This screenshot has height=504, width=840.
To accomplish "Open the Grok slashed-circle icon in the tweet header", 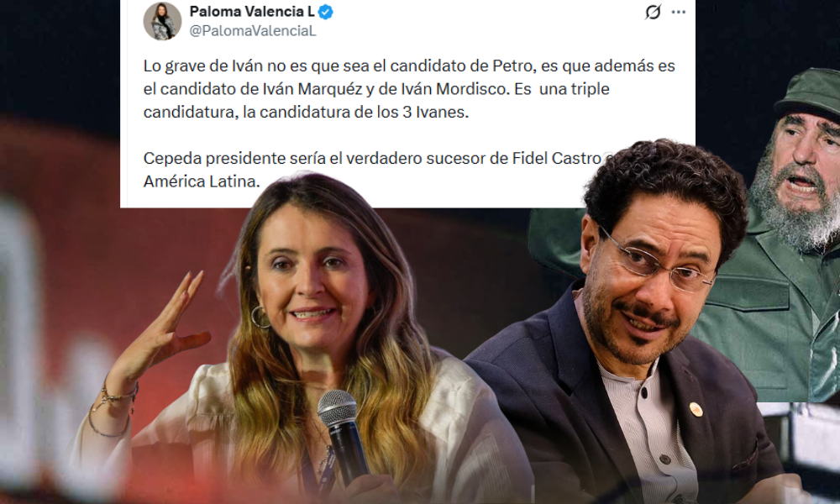I will click(653, 12).
